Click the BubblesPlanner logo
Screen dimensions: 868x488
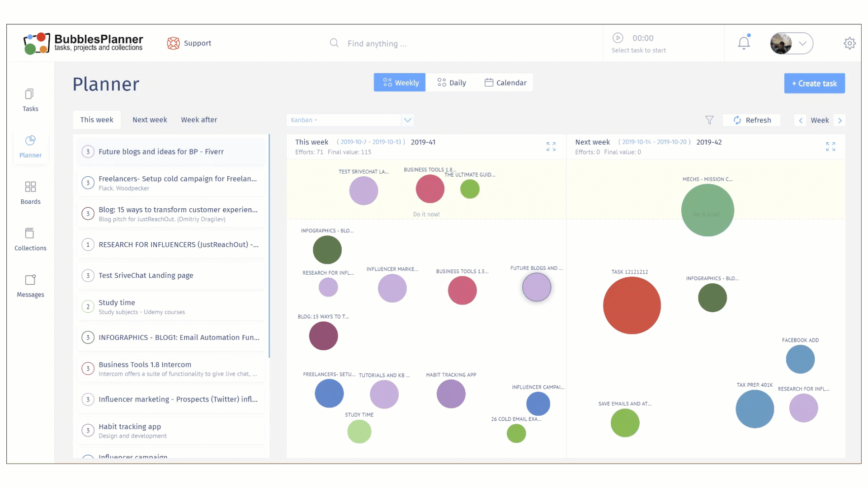83,43
